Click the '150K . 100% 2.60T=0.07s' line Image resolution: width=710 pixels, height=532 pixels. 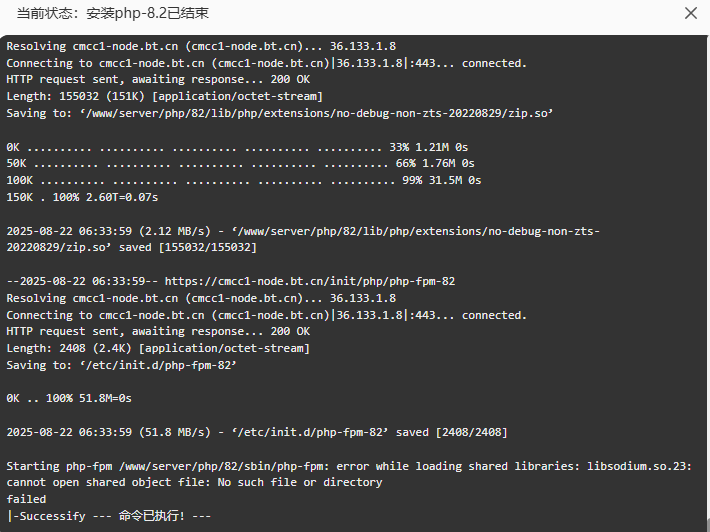tap(82, 197)
